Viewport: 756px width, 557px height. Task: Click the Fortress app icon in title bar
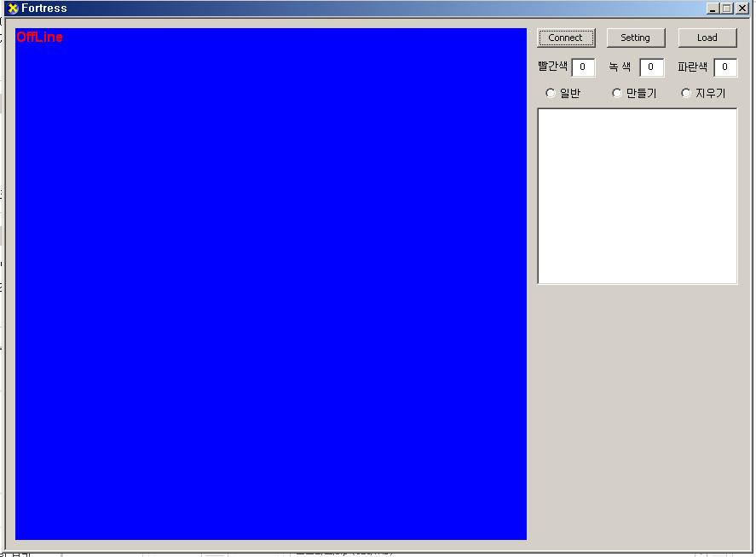click(13, 9)
